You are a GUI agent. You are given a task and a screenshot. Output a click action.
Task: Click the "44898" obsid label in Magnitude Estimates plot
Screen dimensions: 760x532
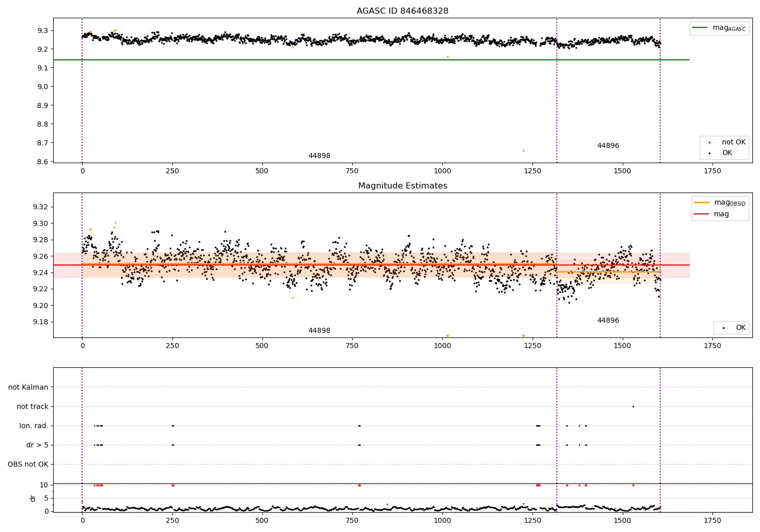(x=319, y=331)
